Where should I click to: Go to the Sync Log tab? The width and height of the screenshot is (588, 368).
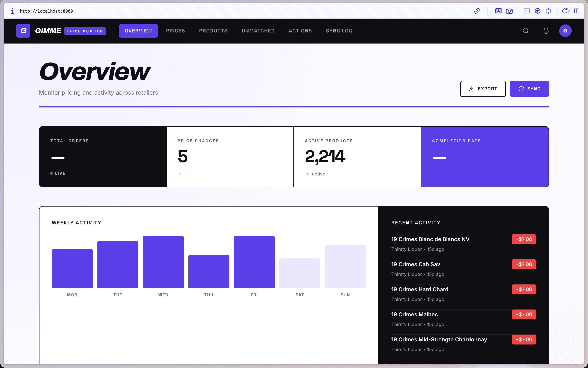click(339, 31)
